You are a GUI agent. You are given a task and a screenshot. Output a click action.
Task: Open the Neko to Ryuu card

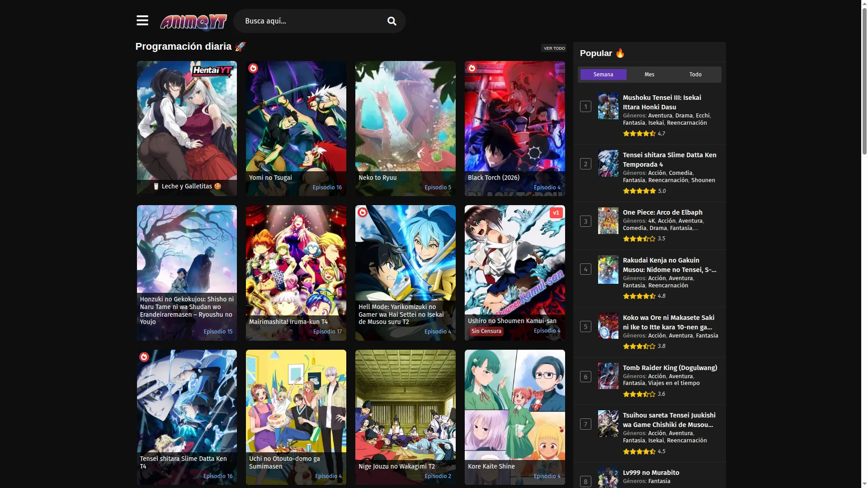[x=405, y=128]
